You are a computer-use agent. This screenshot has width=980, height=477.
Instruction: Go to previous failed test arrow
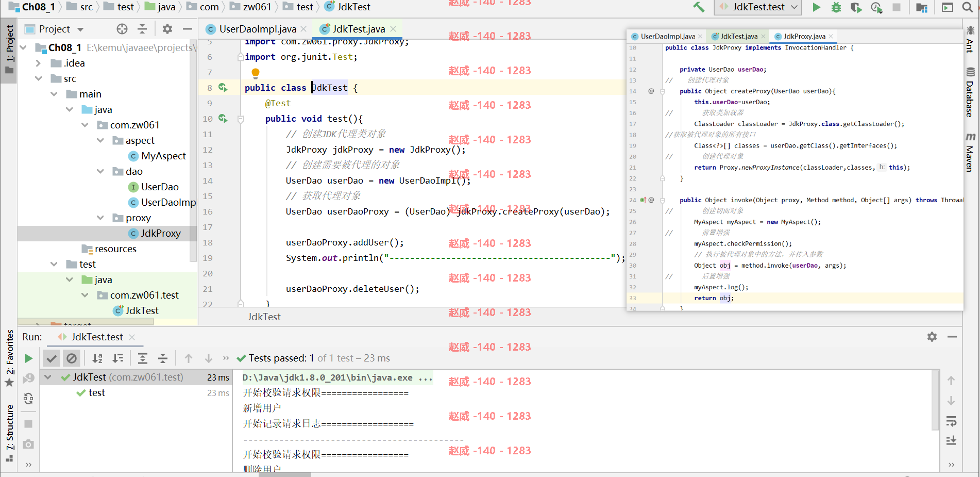(189, 358)
